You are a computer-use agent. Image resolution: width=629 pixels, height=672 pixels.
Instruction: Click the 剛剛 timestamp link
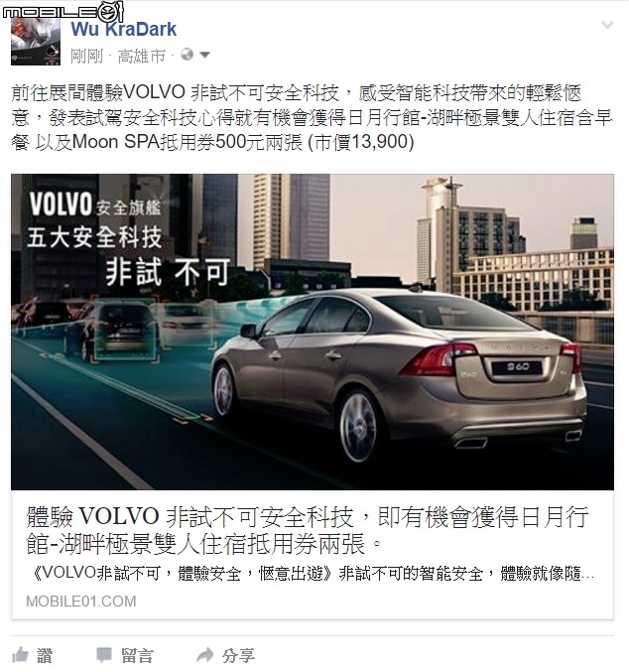pos(86,56)
